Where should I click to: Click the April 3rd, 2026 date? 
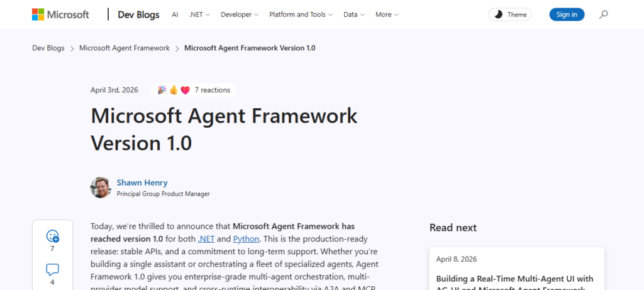tap(114, 90)
